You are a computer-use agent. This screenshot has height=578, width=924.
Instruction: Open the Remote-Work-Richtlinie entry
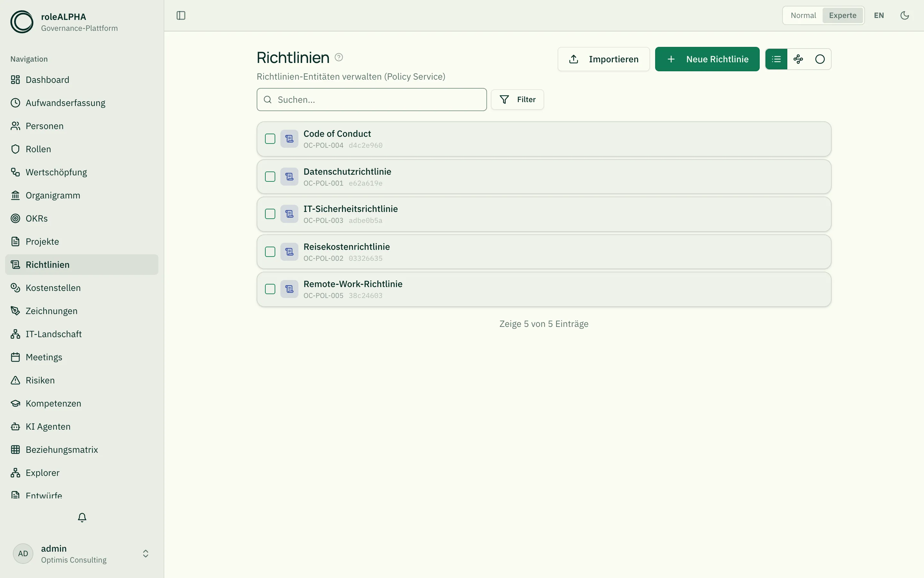(544, 289)
